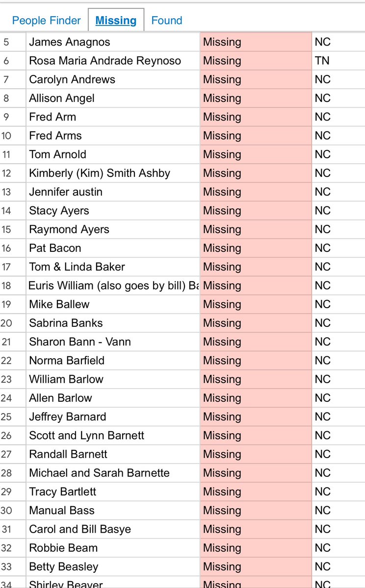The image size is (365, 588).
Task: Select the Missing sheet tab
Action: coord(116,21)
